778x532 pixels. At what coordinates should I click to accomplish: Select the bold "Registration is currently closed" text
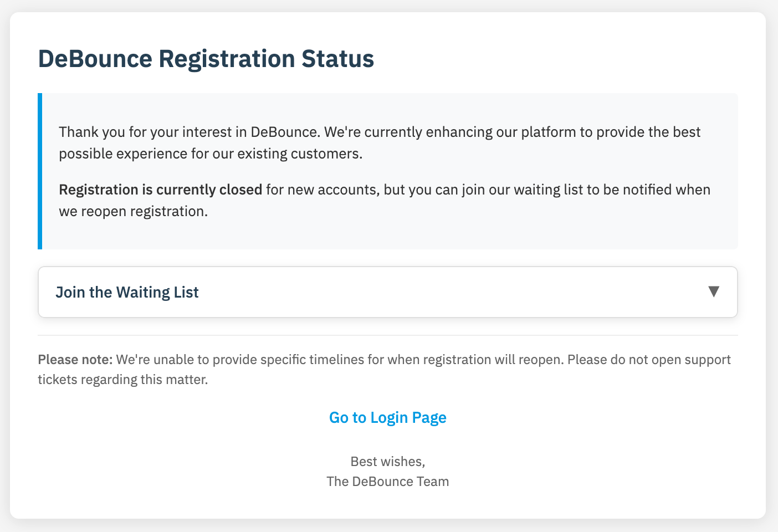(160, 190)
